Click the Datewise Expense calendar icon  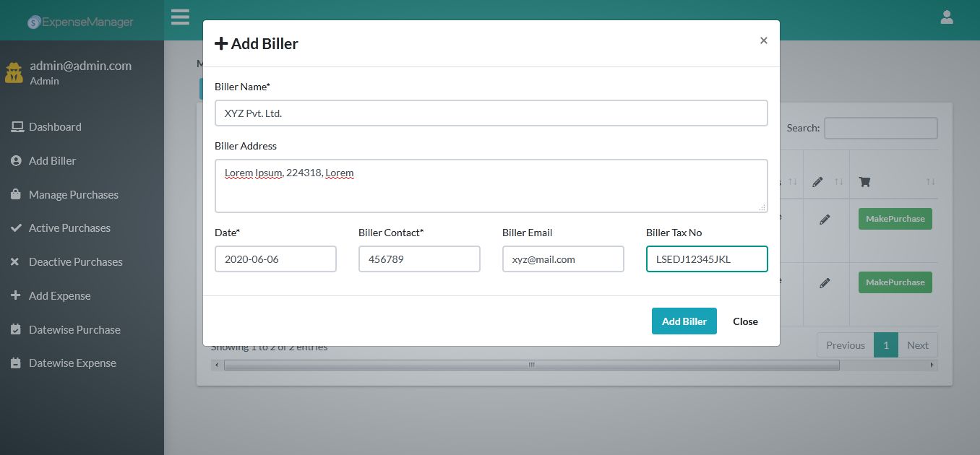coord(16,363)
